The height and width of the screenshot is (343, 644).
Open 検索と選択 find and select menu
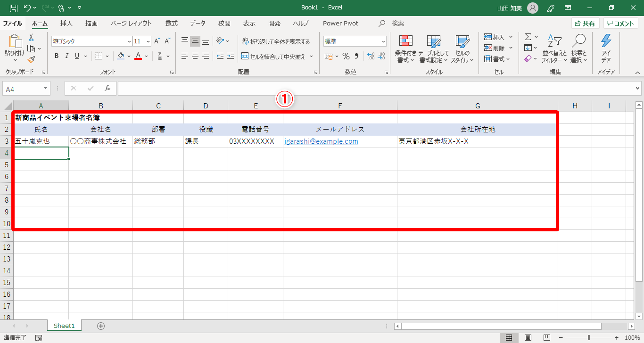pyautogui.click(x=578, y=49)
